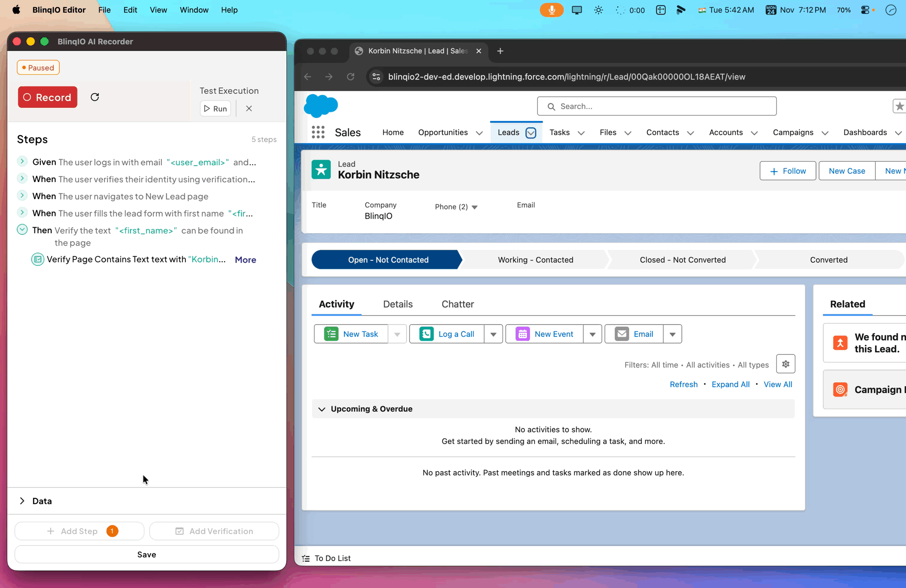Collapse the Upcoming & Overdue section

(x=322, y=409)
